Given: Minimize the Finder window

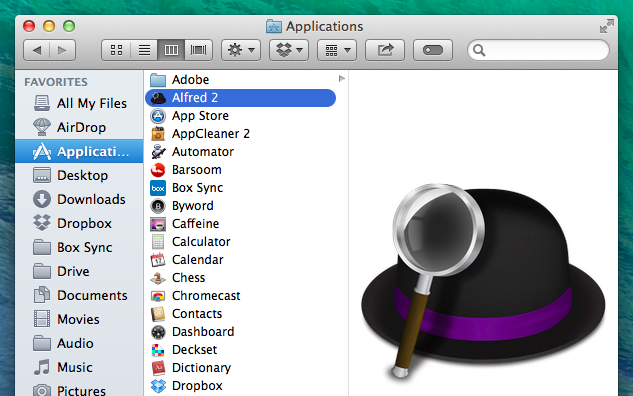Looking at the screenshot, I should (x=49, y=26).
